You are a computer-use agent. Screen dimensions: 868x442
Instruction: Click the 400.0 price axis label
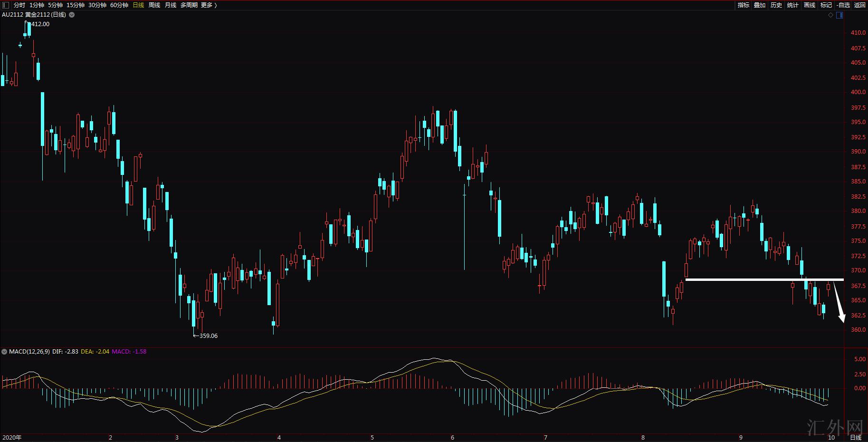(858, 92)
